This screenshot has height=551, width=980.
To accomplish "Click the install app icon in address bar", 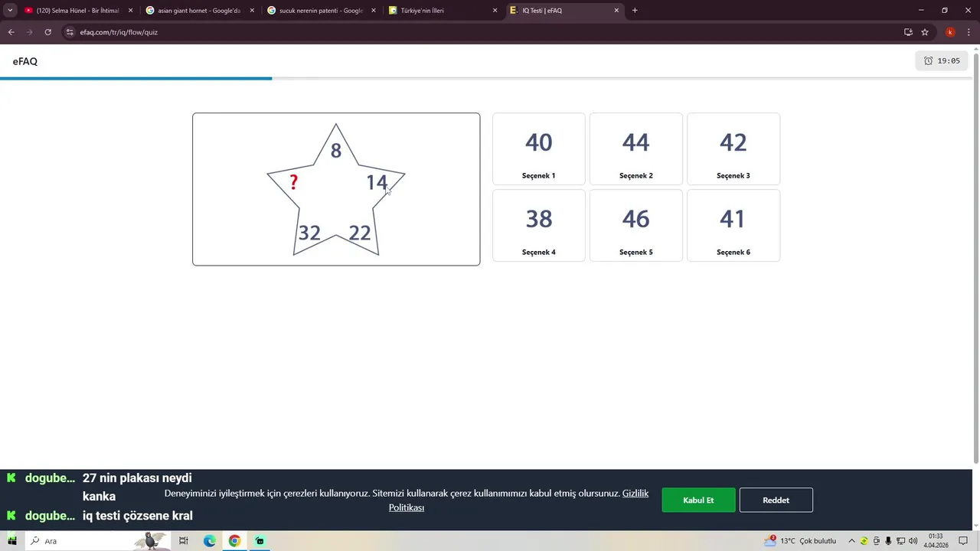I will tap(908, 32).
